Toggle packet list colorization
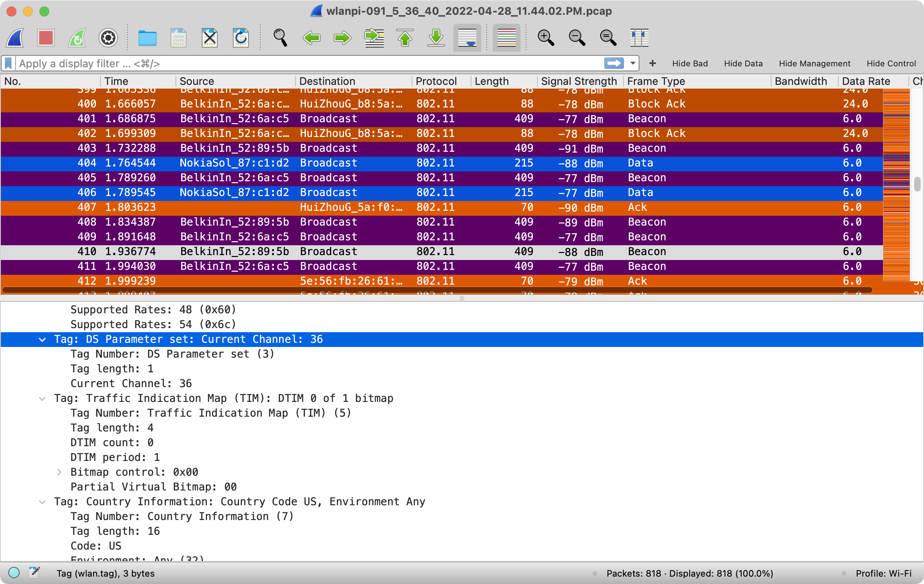This screenshot has width=924, height=584. pyautogui.click(x=506, y=38)
